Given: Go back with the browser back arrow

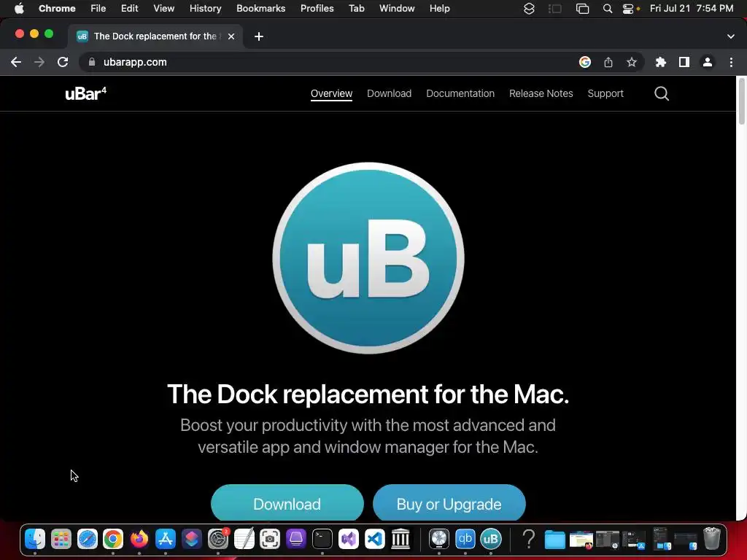Looking at the screenshot, I should click(16, 62).
